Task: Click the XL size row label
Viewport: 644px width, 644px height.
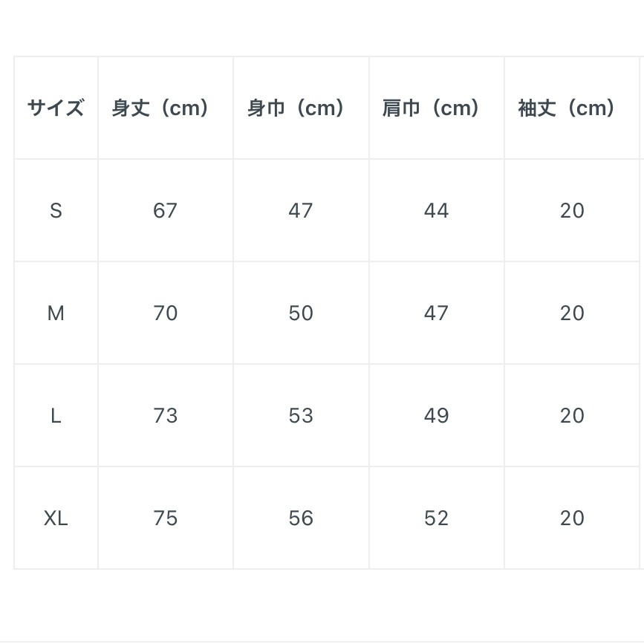Action: (x=56, y=518)
